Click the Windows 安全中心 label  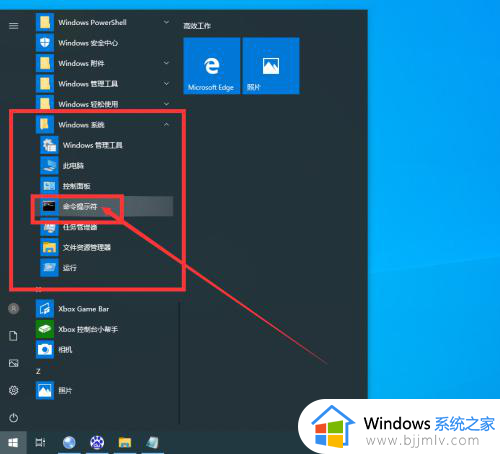click(88, 43)
